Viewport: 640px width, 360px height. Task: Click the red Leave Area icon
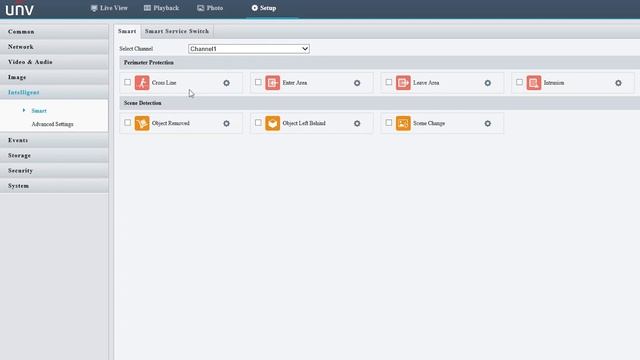click(403, 82)
